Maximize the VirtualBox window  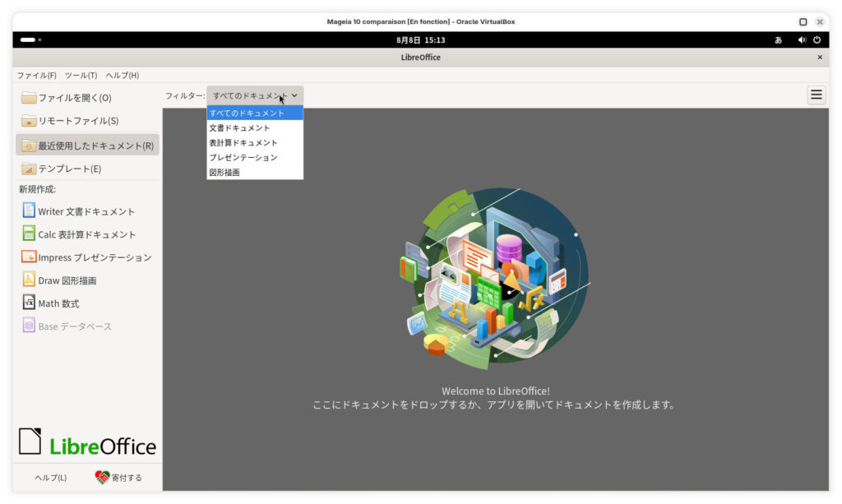tap(803, 22)
